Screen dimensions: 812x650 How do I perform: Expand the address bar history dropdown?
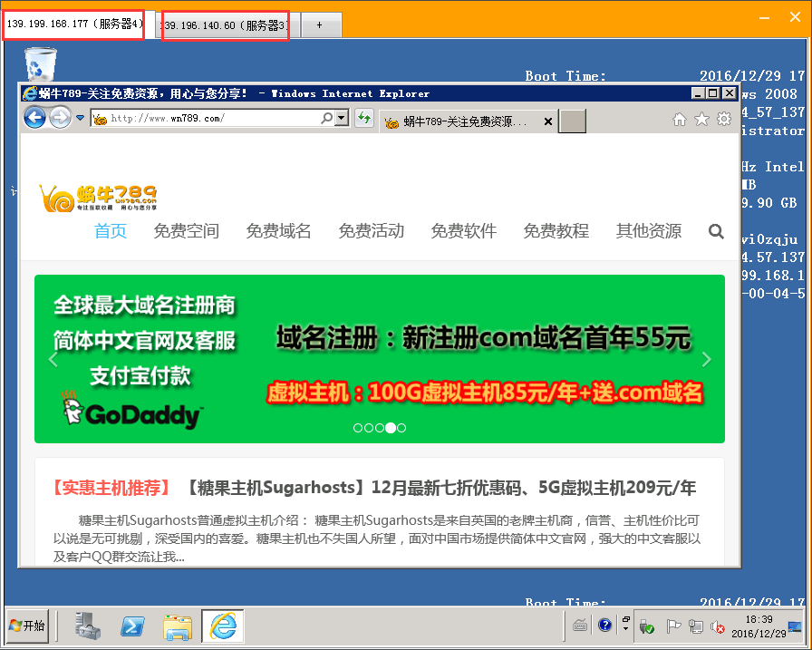[80, 118]
